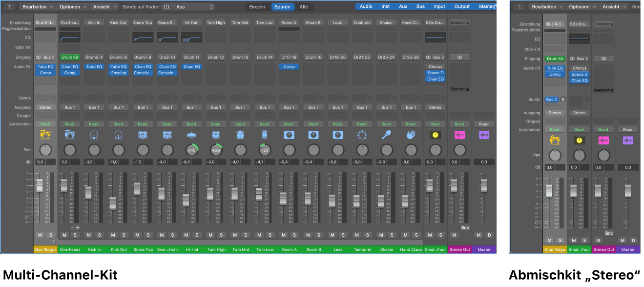Open the Tube EQ plugin on Blue Ridge
The width and height of the screenshot is (644, 287).
tap(45, 66)
